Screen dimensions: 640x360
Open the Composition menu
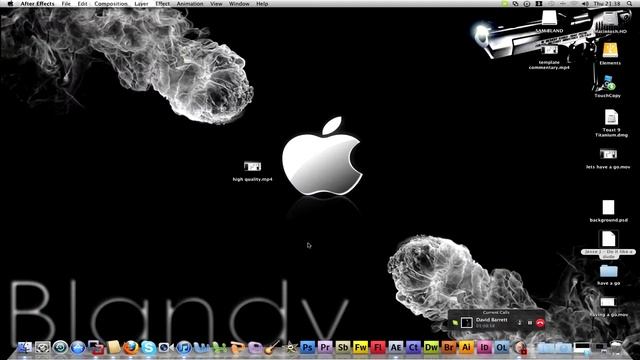[111, 4]
